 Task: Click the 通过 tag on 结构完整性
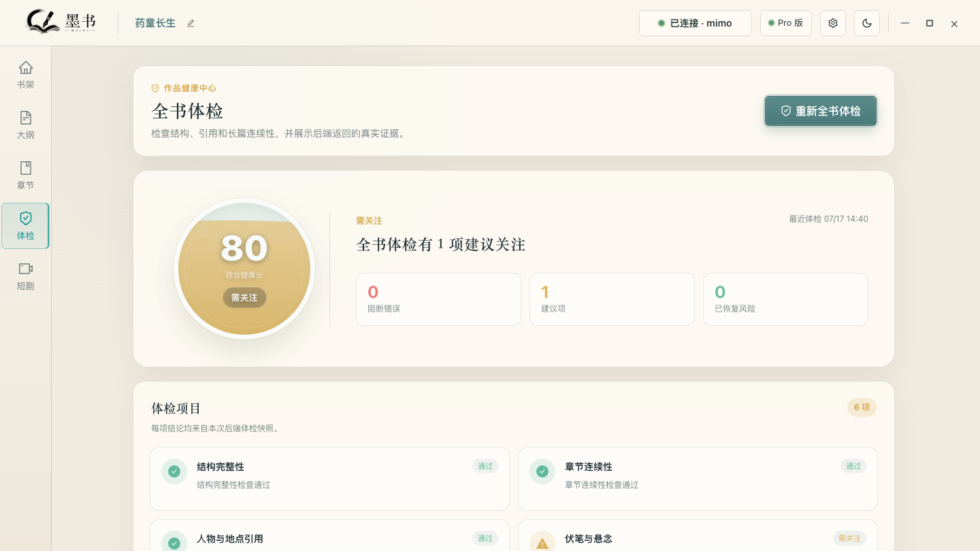(485, 466)
